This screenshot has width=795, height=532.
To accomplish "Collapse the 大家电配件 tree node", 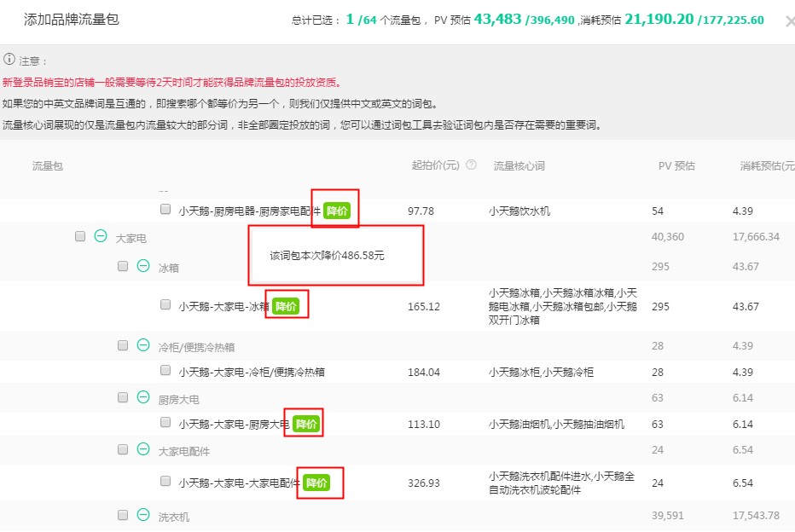I will pos(143,449).
